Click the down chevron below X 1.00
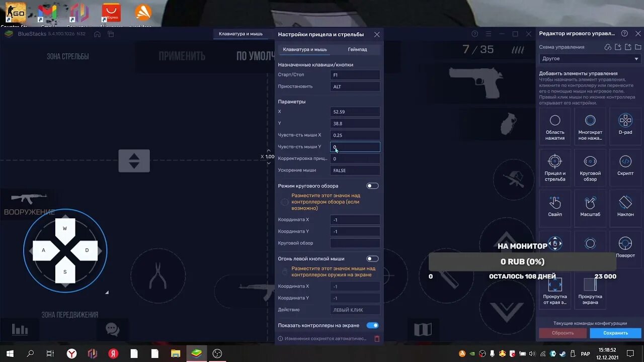The image size is (644, 362). tap(269, 163)
